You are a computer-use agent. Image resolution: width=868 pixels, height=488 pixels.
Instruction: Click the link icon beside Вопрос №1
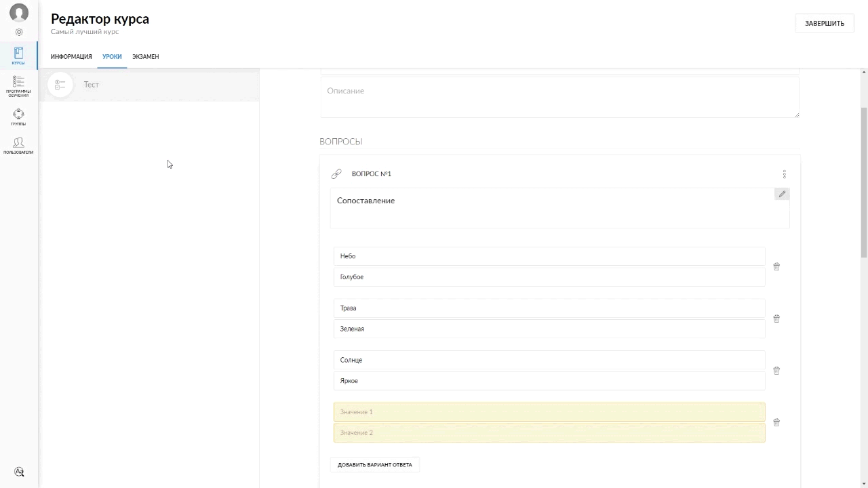[x=336, y=174]
